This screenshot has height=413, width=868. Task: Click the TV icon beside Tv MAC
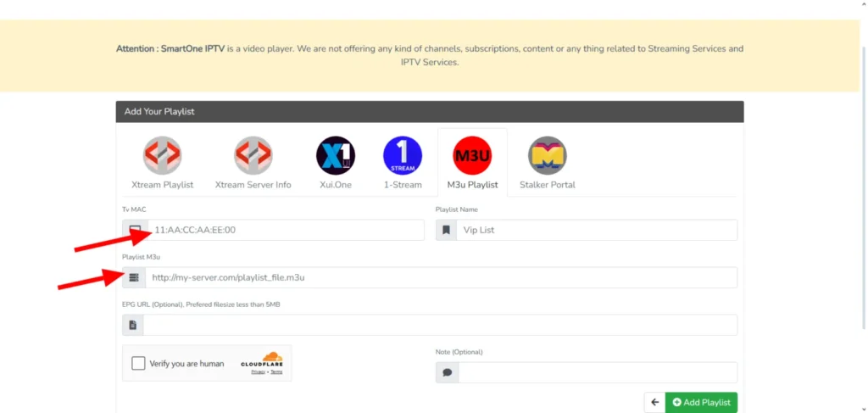[135, 230]
